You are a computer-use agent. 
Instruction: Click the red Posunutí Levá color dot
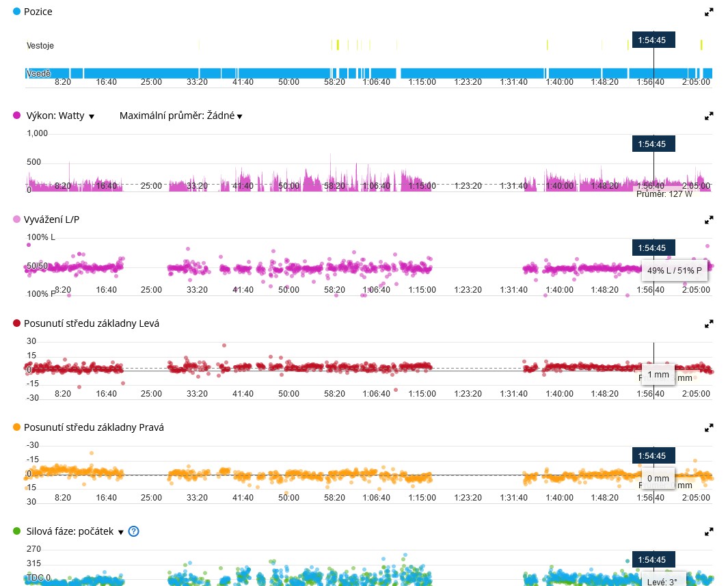point(17,323)
